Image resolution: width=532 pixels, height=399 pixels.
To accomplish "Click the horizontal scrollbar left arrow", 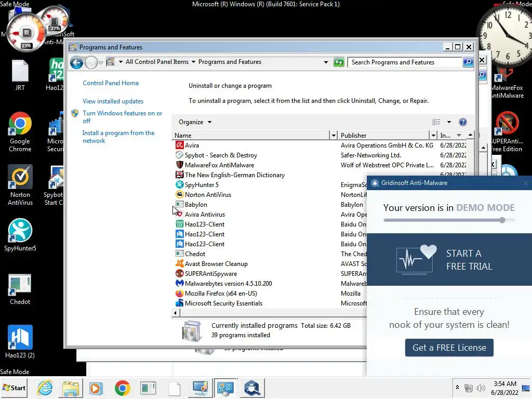I will pos(175,313).
